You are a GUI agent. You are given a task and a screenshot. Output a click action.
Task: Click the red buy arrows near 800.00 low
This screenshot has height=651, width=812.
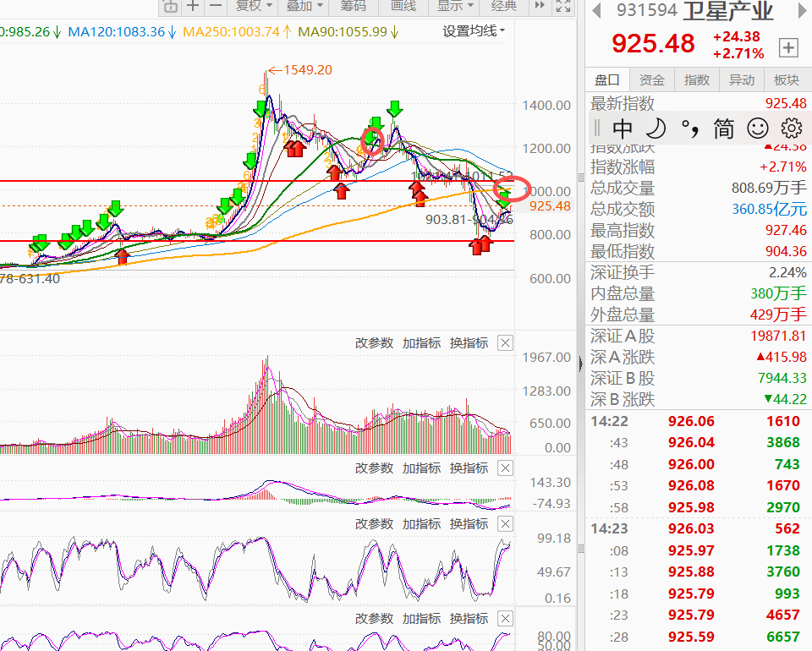coord(480,245)
